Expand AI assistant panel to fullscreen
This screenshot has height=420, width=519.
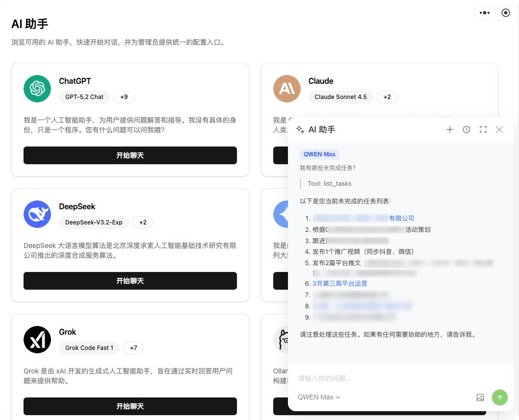pos(483,130)
